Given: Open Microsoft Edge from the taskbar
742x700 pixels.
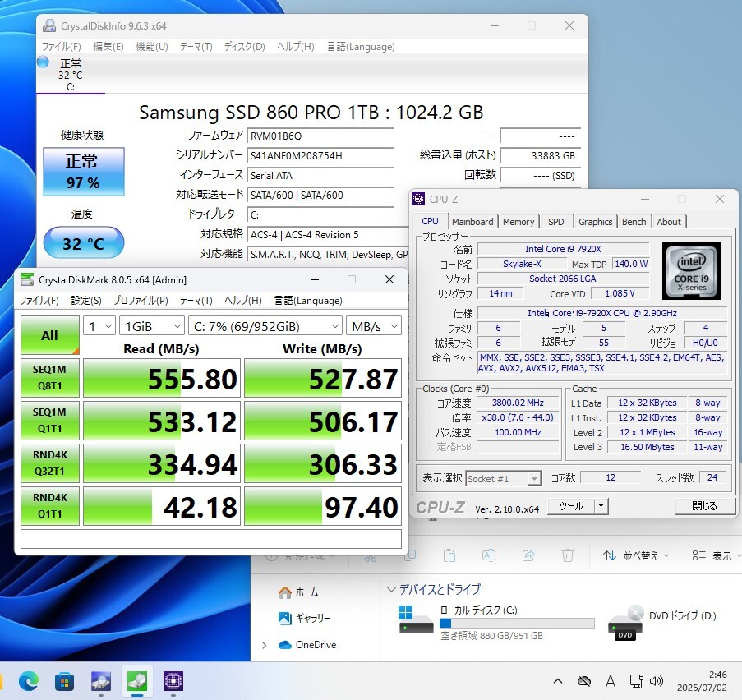Looking at the screenshot, I should 29,682.
